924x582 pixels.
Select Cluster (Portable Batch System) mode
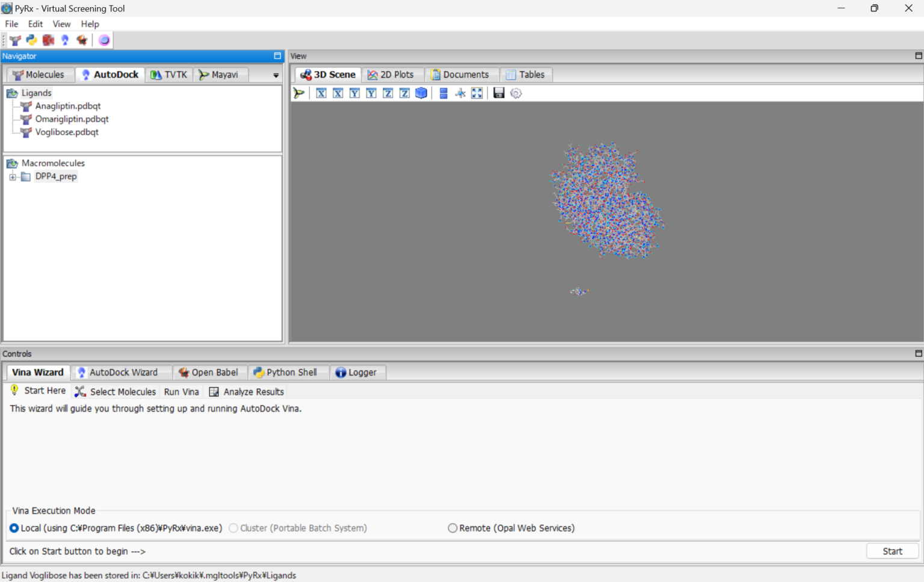[x=233, y=528]
